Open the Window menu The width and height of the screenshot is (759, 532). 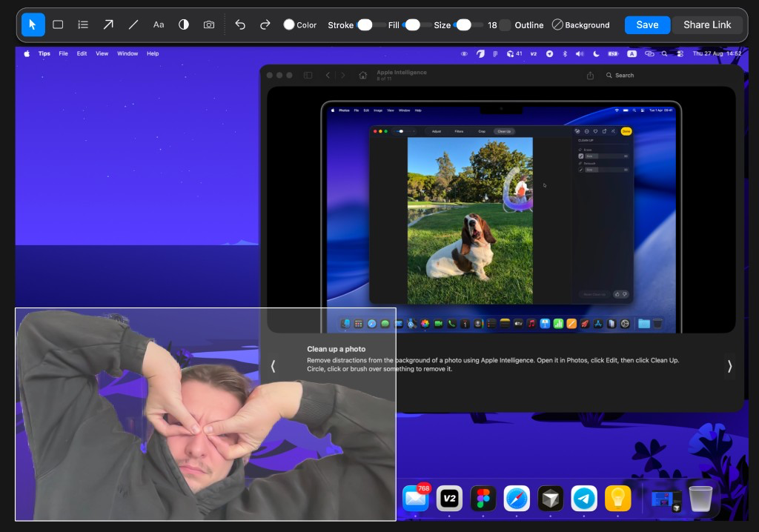(x=127, y=54)
